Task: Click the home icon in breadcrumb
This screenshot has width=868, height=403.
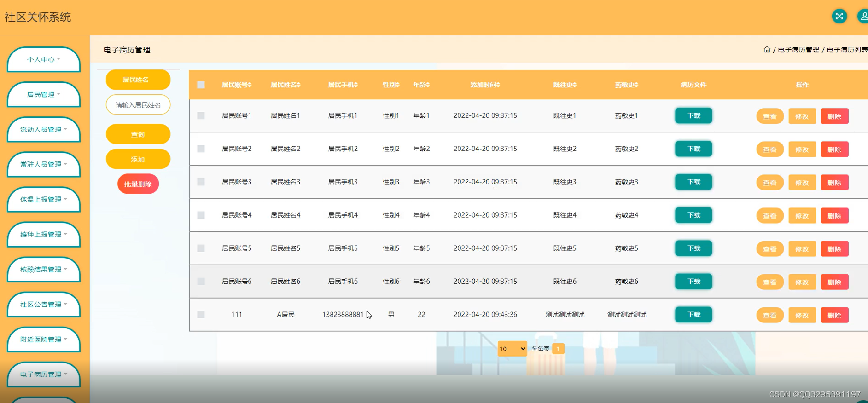Action: tap(767, 50)
